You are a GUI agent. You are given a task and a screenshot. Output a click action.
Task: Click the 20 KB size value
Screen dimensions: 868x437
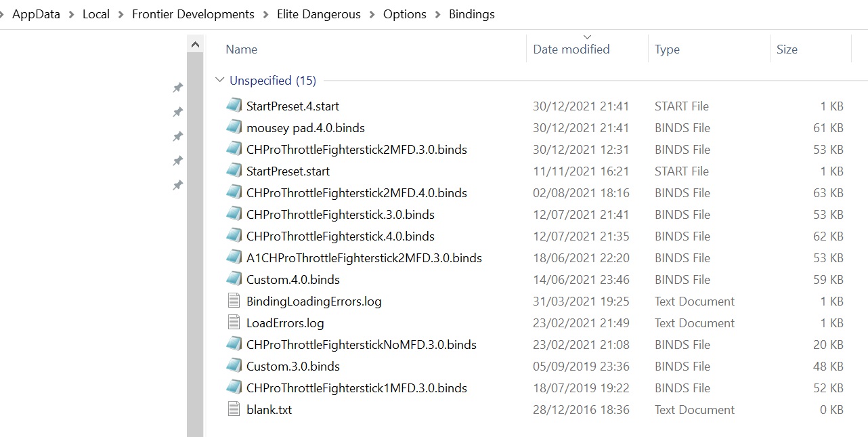pyautogui.click(x=828, y=344)
